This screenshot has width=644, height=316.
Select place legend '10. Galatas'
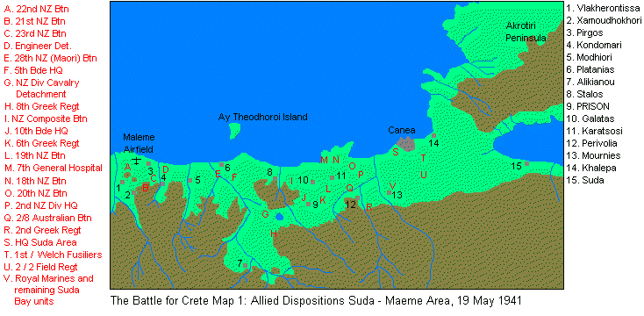(590, 118)
